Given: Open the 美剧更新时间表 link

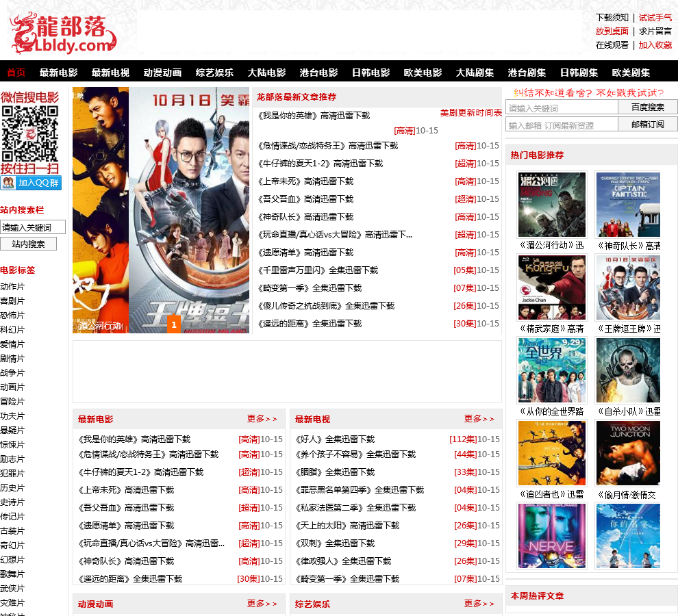Looking at the screenshot, I should (x=471, y=113).
